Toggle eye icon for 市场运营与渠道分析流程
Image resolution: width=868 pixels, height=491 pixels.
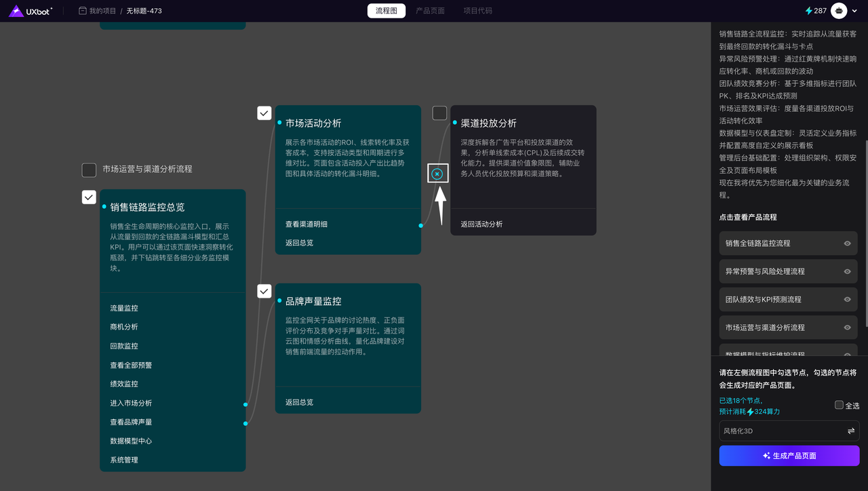click(x=847, y=328)
